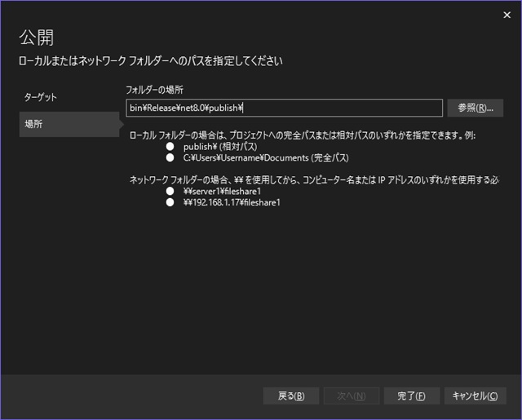The width and height of the screenshot is (522, 420).
Task: Finish wizard with 完了(F) button
Action: pos(411,396)
